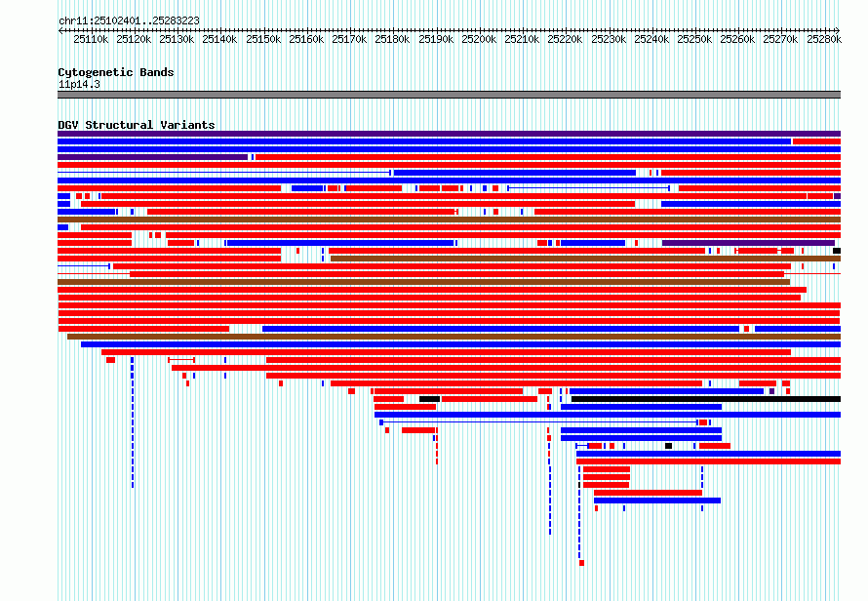Screen dimensions: 868x601
Task: Click the chr11:25102401..25283223 region label
Action: point(129,20)
